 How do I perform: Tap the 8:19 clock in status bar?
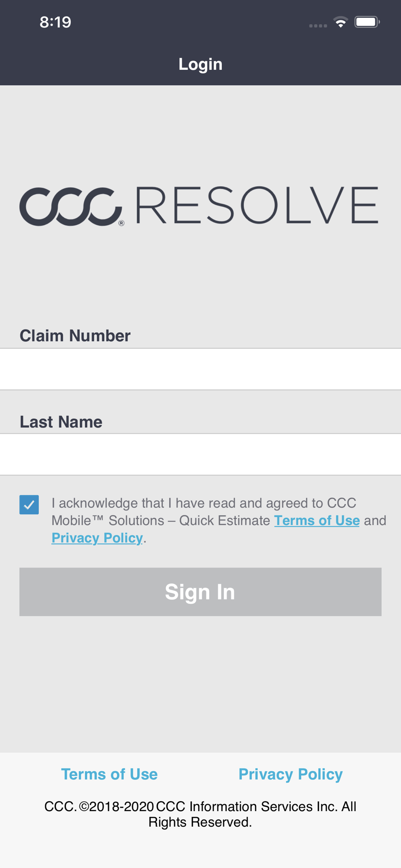pyautogui.click(x=55, y=22)
